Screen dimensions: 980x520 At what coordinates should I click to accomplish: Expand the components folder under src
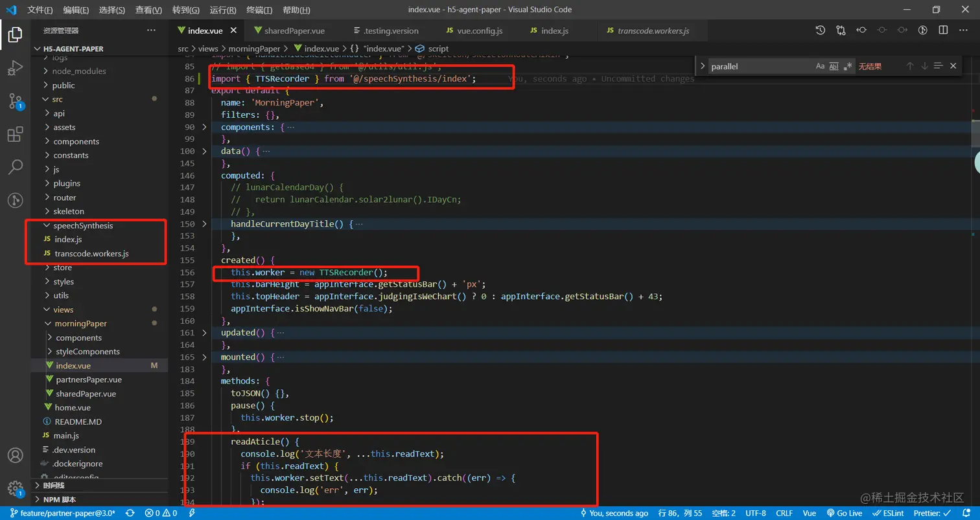pos(76,141)
